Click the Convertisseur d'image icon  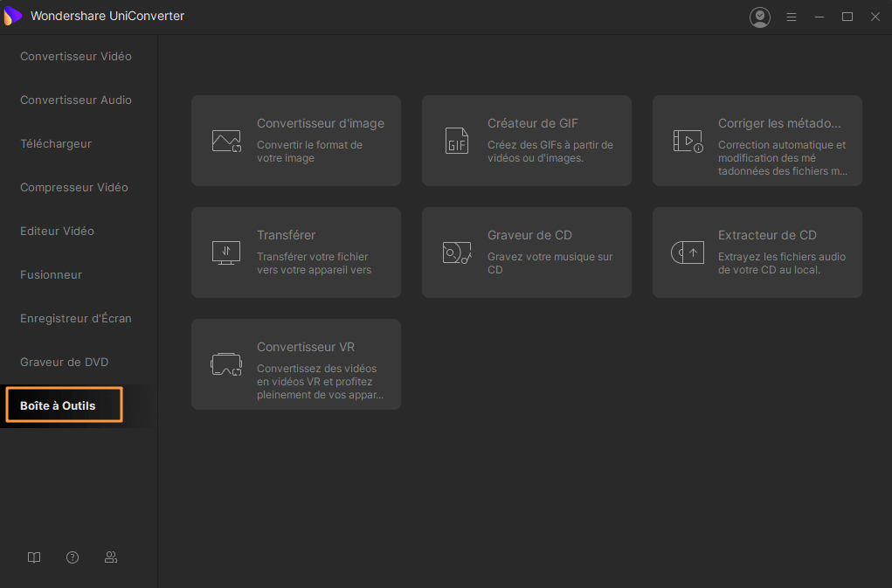226,141
